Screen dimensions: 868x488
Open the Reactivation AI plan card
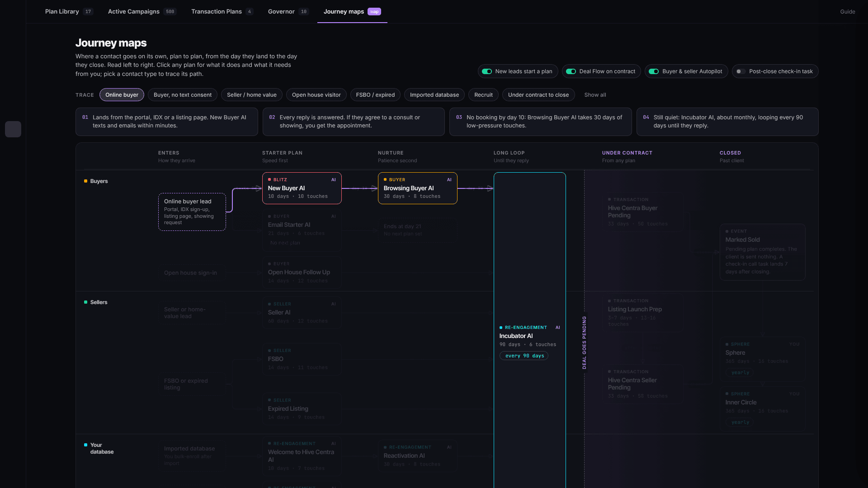coord(418,456)
